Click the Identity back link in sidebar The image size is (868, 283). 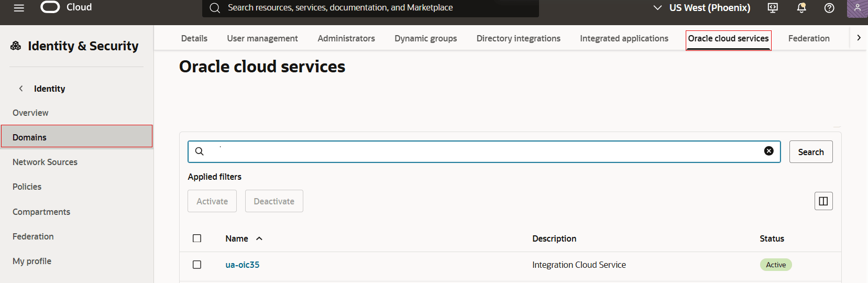49,89
